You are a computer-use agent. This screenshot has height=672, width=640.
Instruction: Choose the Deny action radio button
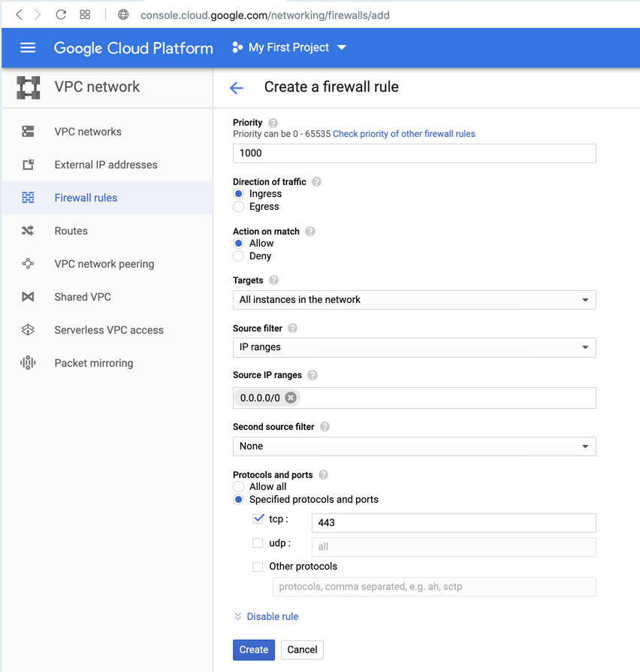(239, 256)
